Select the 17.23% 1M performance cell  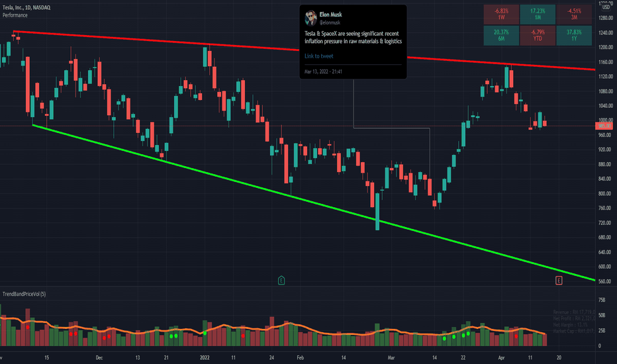[538, 14]
